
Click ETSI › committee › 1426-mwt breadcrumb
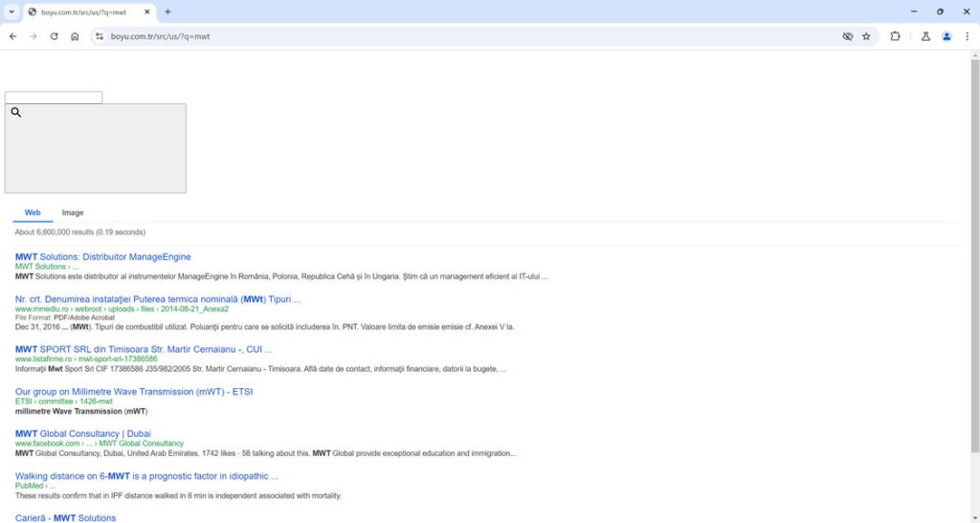pyautogui.click(x=64, y=402)
